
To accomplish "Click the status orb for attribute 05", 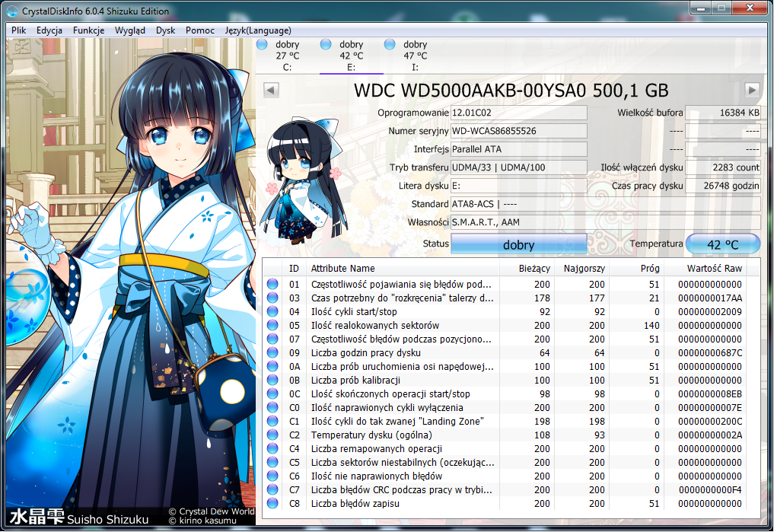I will click(x=272, y=325).
